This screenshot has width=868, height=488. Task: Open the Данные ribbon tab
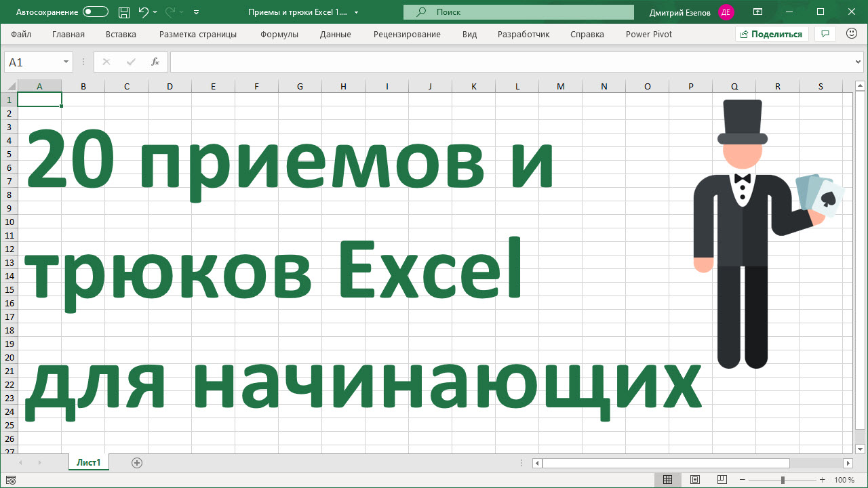coord(335,34)
